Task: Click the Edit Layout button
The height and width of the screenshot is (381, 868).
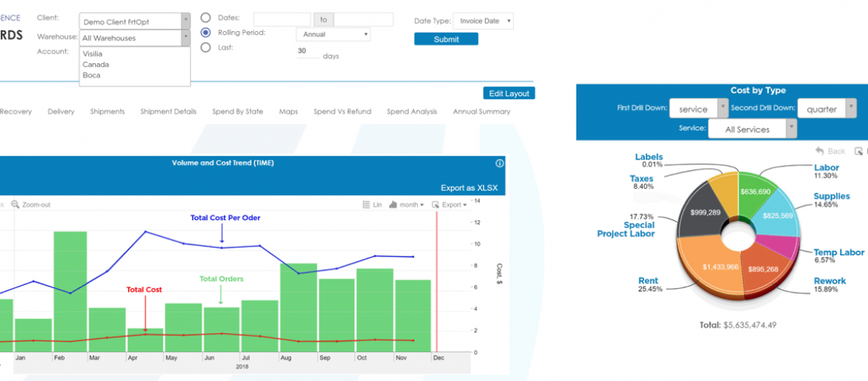Action: [509, 93]
